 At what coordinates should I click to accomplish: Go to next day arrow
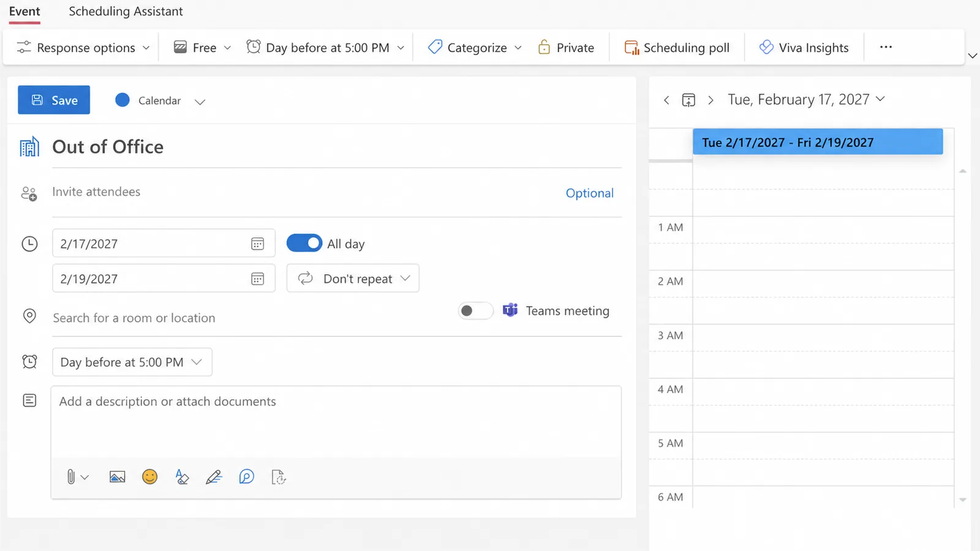click(710, 100)
